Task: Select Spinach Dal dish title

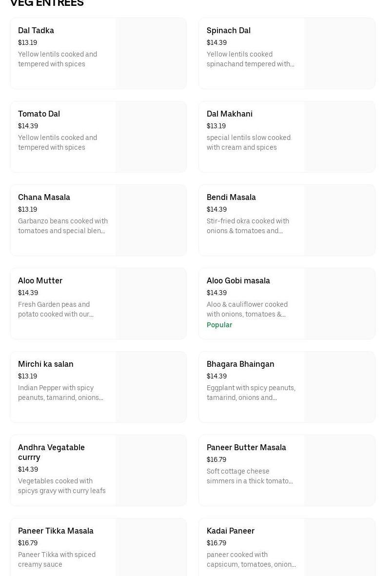Action: click(x=228, y=30)
